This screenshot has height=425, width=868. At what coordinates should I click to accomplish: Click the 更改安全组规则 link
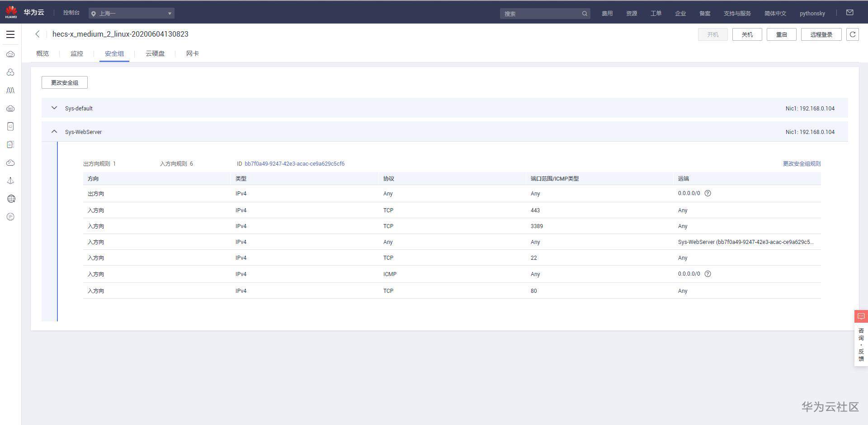coord(802,164)
